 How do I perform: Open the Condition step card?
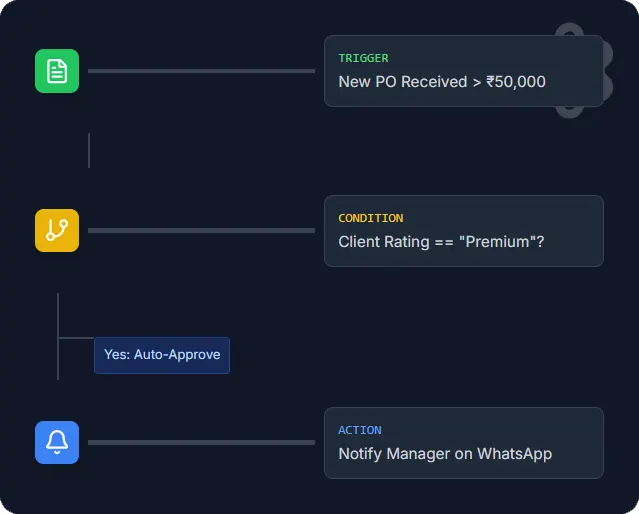pyautogui.click(x=463, y=231)
